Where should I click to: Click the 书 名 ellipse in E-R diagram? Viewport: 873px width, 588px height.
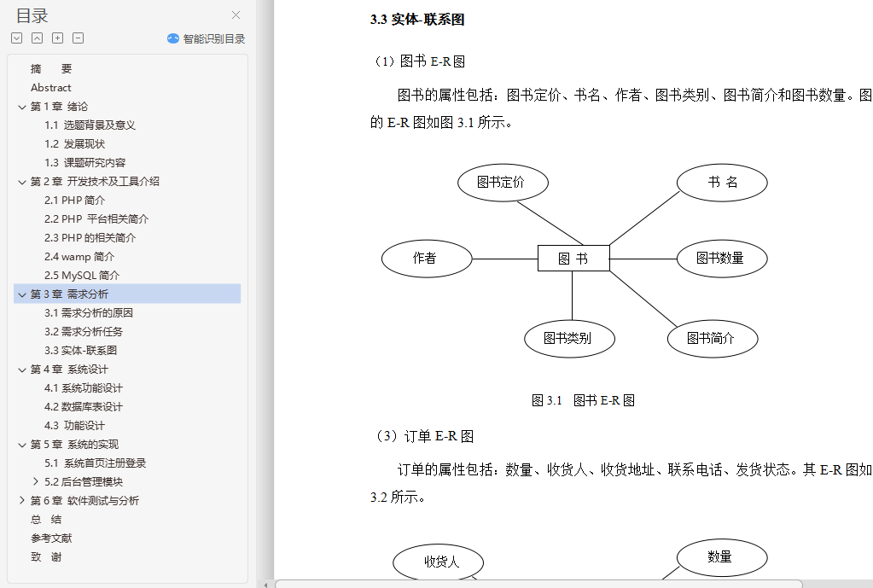click(x=722, y=182)
